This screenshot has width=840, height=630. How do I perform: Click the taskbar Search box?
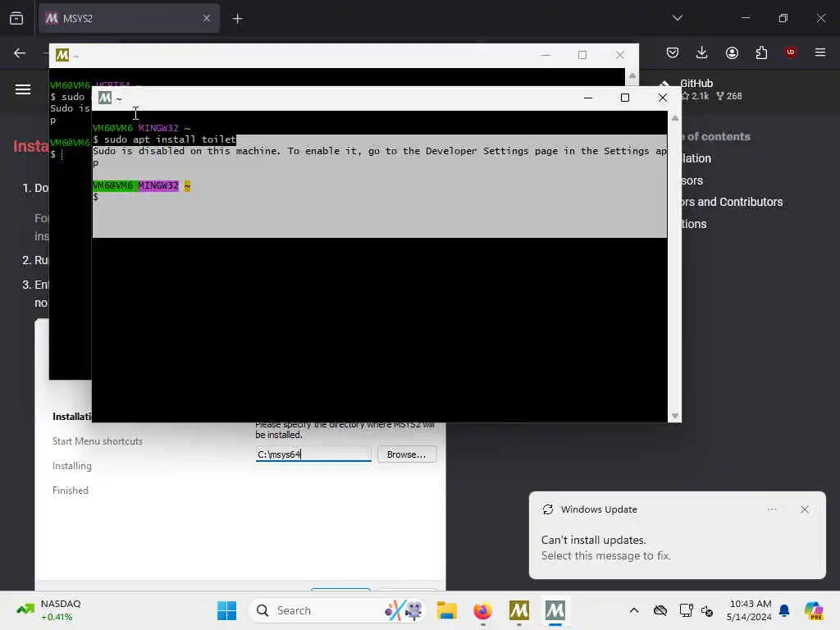point(337,610)
